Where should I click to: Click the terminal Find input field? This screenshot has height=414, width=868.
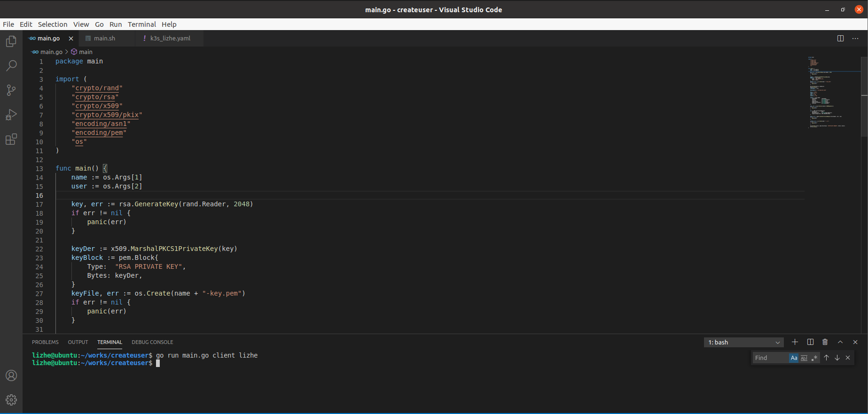click(x=771, y=358)
